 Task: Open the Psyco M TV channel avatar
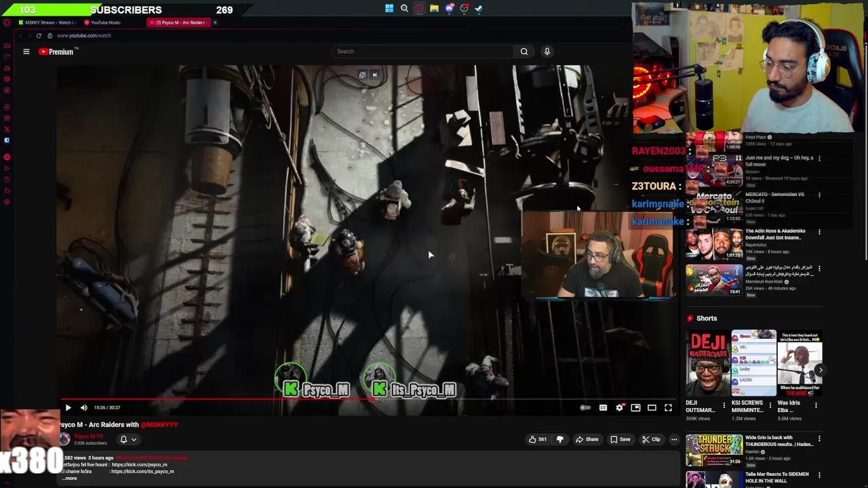[64, 439]
